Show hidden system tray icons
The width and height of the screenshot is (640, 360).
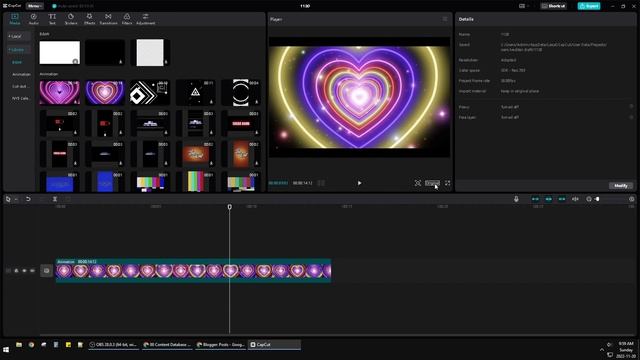[x=602, y=350]
